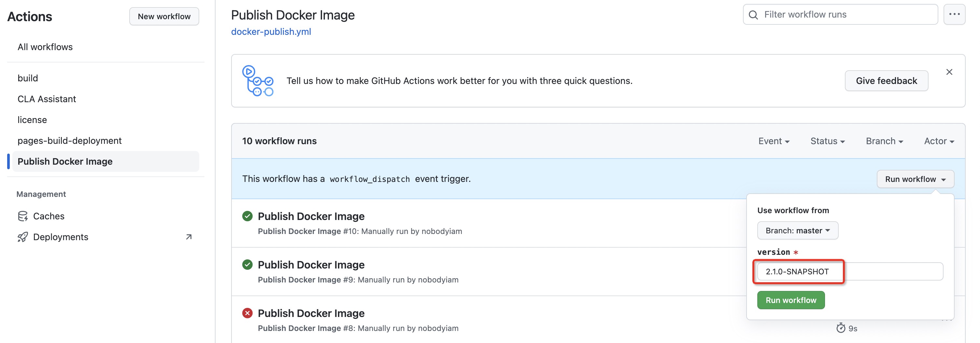Select the build workflow in the sidebar

point(28,78)
